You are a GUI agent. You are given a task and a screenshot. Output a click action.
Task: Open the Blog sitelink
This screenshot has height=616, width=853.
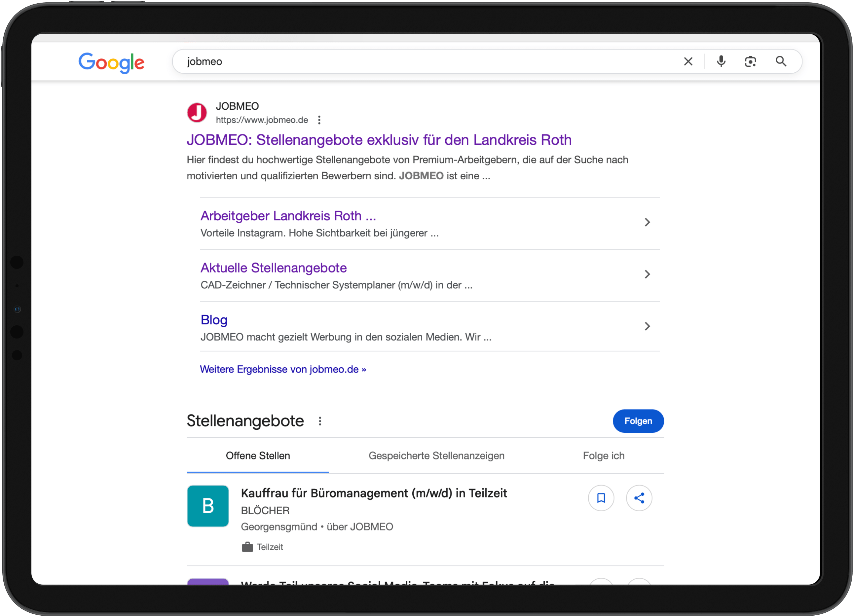point(214,320)
